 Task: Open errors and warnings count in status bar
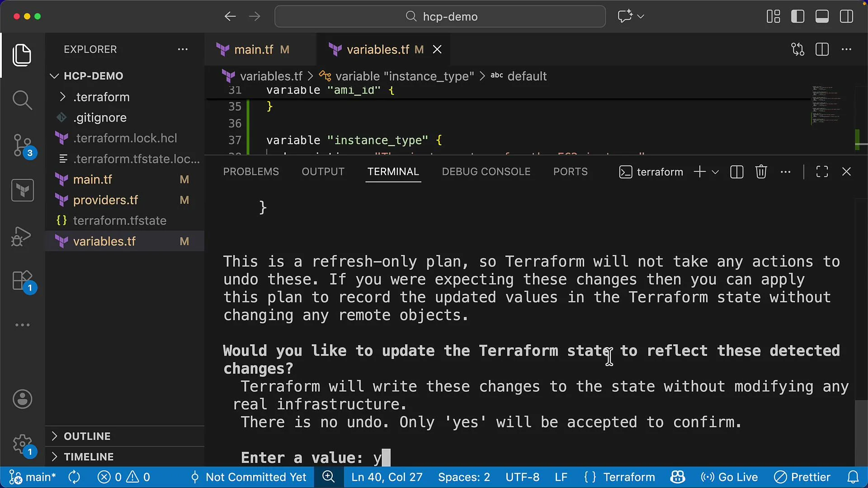tap(124, 477)
